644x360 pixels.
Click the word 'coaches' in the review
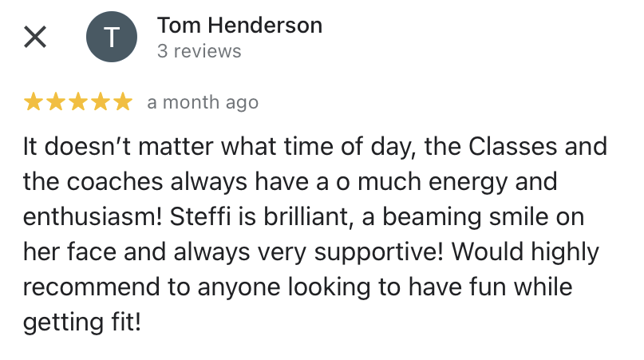[115, 182]
